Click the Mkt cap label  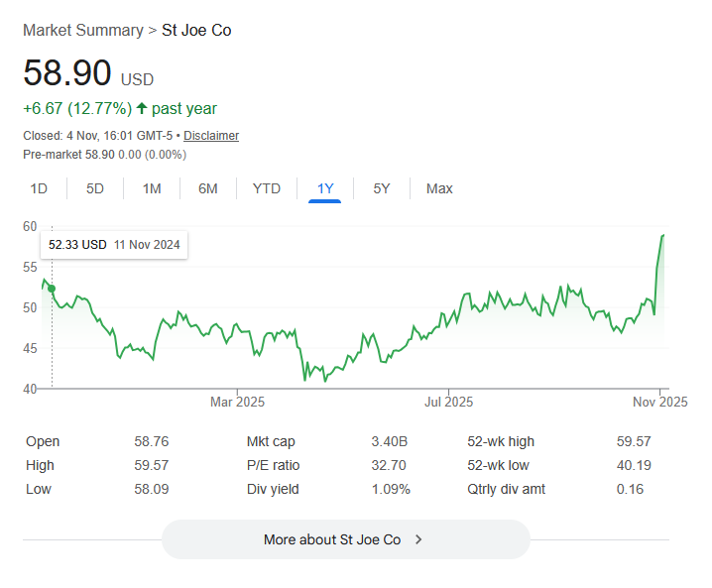(x=271, y=441)
